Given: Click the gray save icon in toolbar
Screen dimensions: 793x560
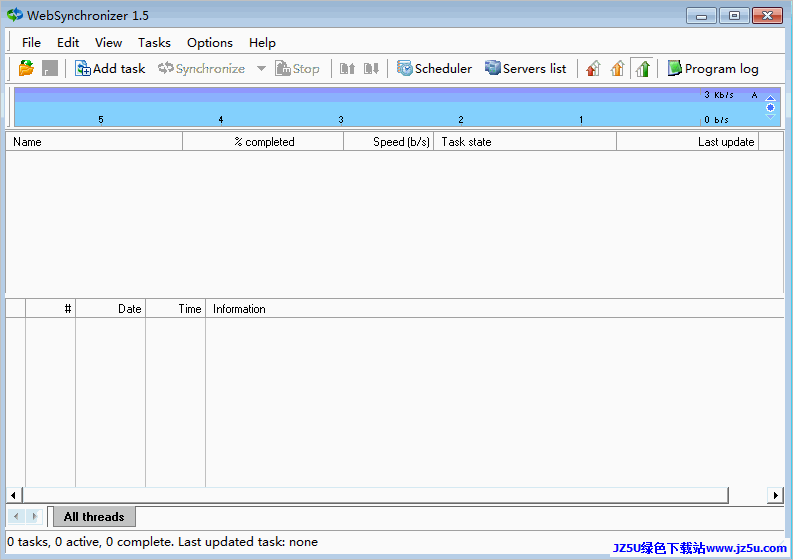Looking at the screenshot, I should click(x=50, y=68).
